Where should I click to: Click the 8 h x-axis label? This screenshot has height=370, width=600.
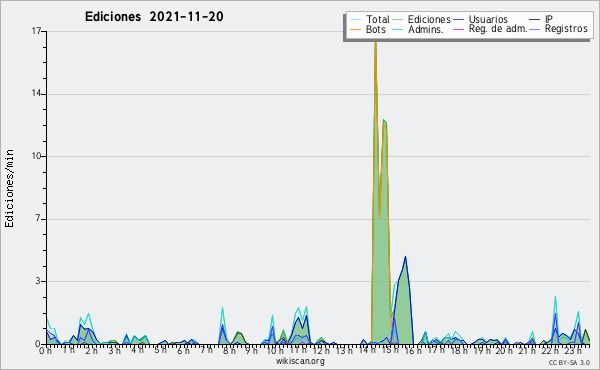pyautogui.click(x=229, y=350)
